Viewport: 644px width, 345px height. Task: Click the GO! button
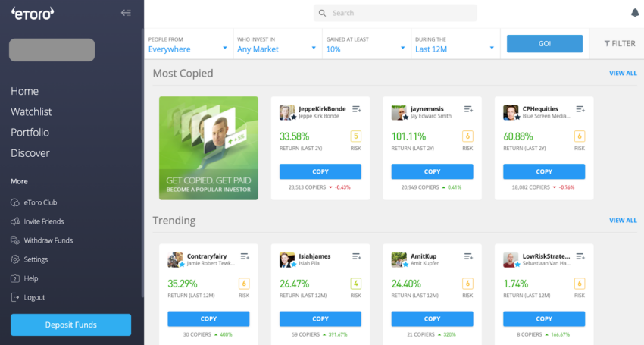(545, 43)
